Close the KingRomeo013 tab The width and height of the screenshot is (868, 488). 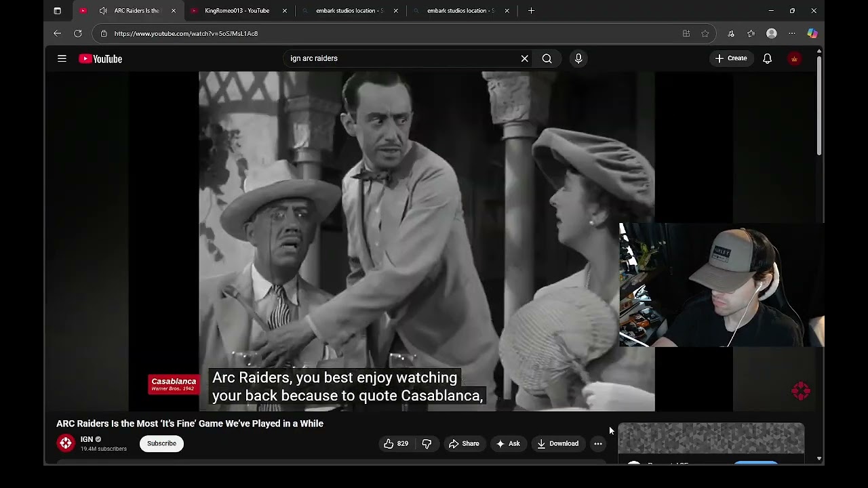[285, 11]
